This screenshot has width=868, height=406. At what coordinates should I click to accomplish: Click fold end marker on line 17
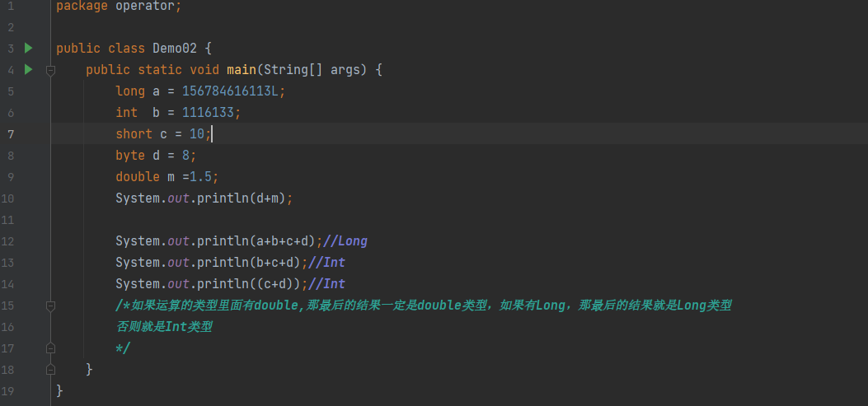coord(50,348)
